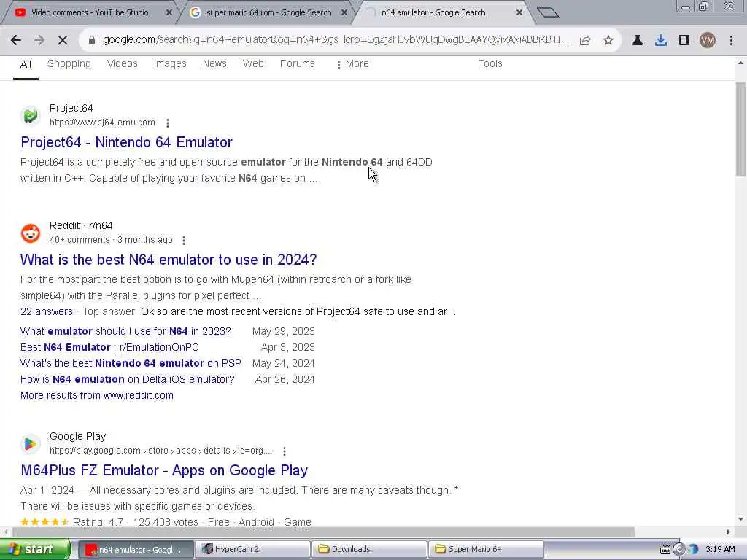
Task: Select n64 emulator Chrome taskbar button
Action: (x=136, y=550)
